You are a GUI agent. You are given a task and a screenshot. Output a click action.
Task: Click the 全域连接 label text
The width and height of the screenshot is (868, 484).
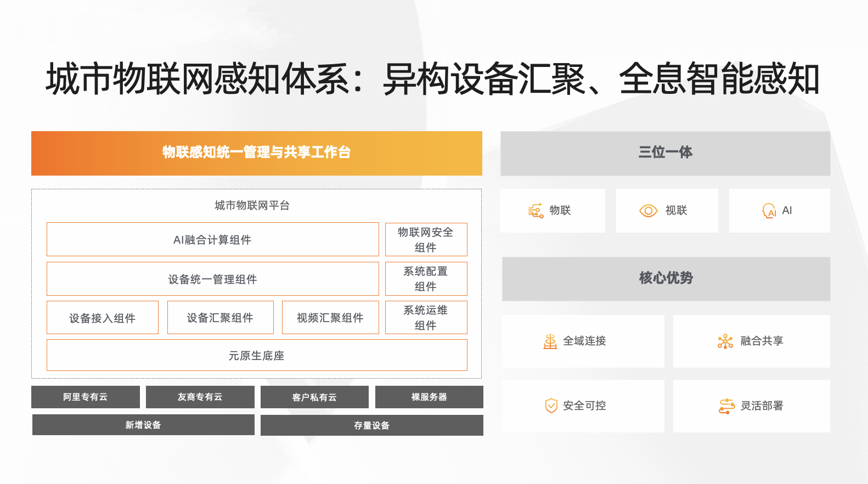pyautogui.click(x=584, y=341)
